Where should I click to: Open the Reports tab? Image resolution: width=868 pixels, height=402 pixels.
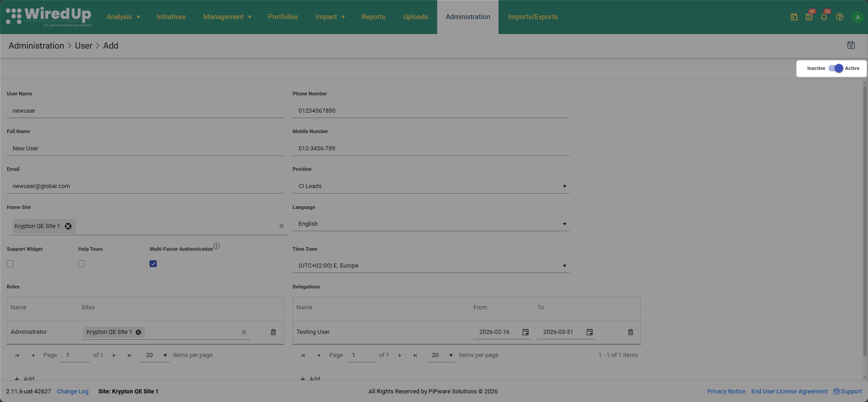point(374,17)
